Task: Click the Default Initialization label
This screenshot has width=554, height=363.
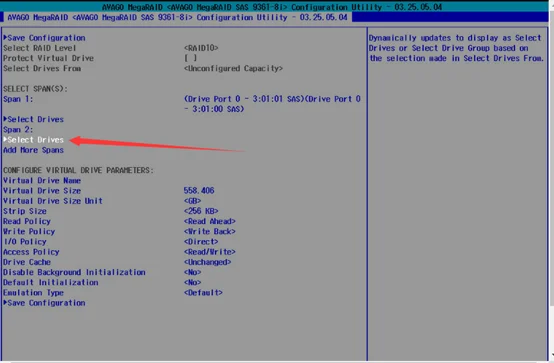Action: coord(51,283)
